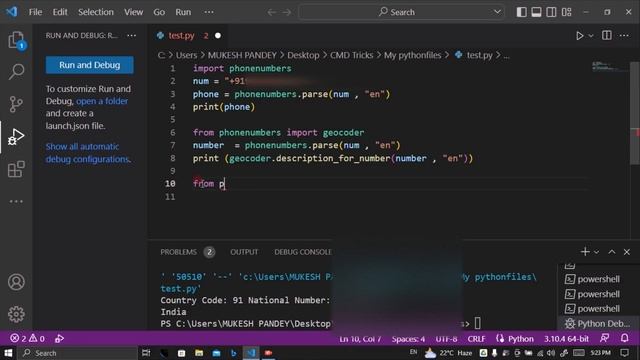Change the CRLF end of line sequence
This screenshot has height=360, width=640.
pyautogui.click(x=476, y=338)
